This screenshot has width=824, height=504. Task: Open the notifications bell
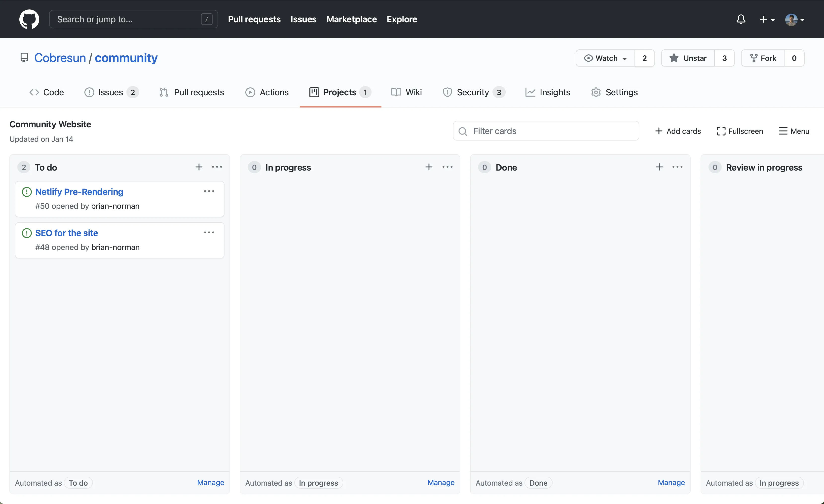[741, 19]
